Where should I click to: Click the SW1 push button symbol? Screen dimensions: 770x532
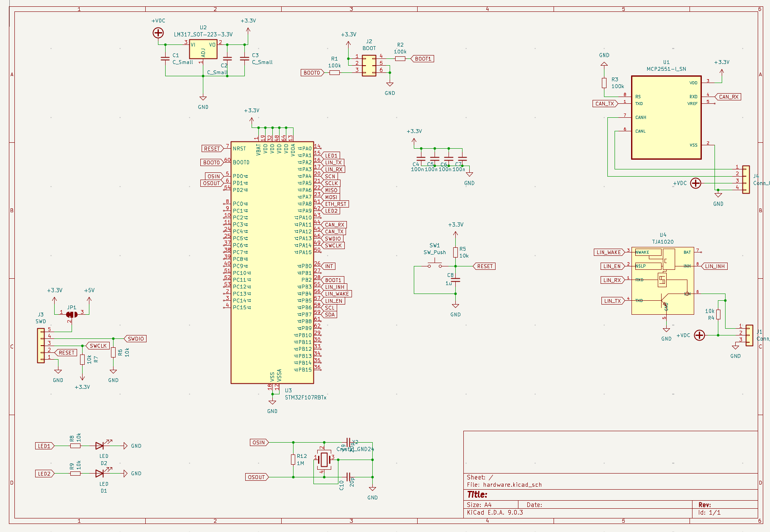(435, 266)
